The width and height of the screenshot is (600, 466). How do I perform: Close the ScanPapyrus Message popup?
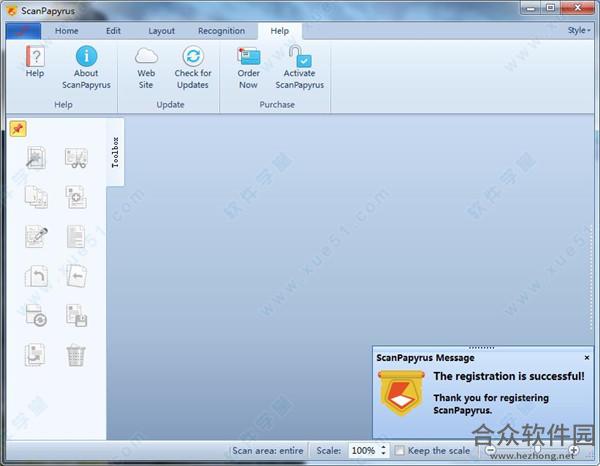[x=587, y=358]
